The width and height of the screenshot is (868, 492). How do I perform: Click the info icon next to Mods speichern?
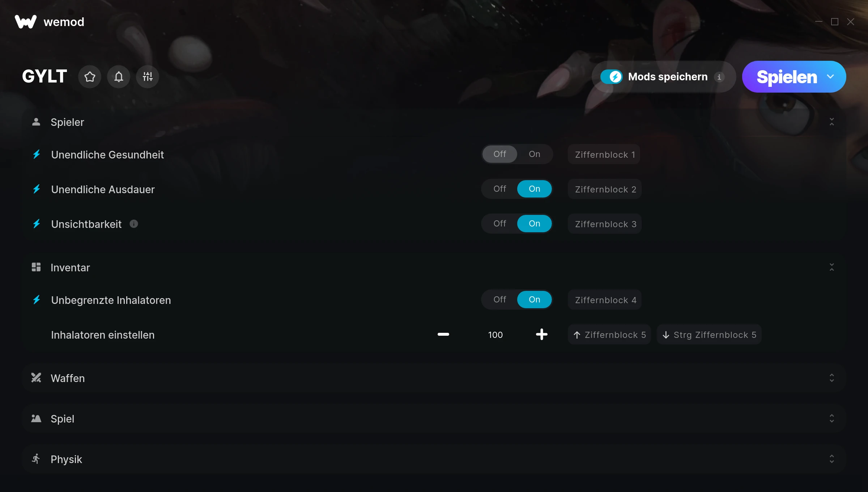click(719, 77)
